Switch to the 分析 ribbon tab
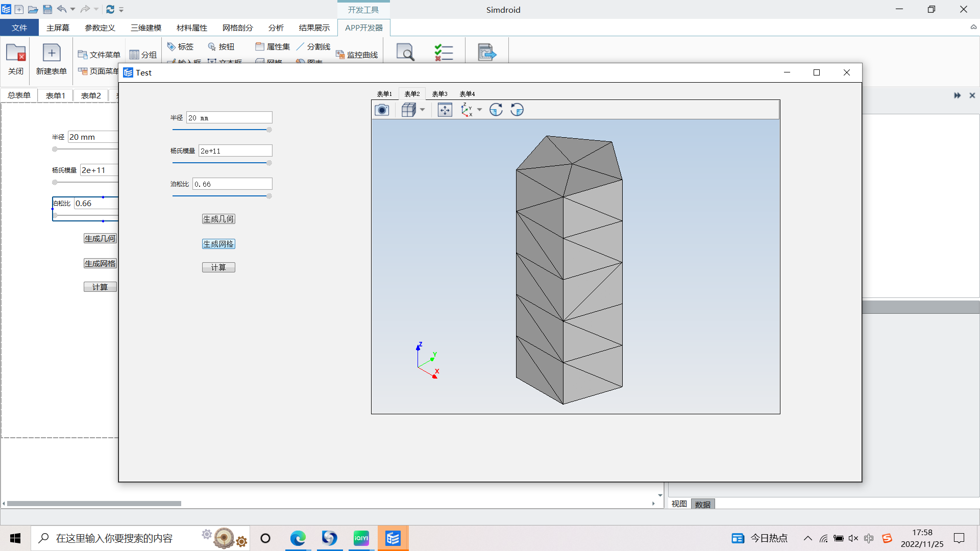 276,28
